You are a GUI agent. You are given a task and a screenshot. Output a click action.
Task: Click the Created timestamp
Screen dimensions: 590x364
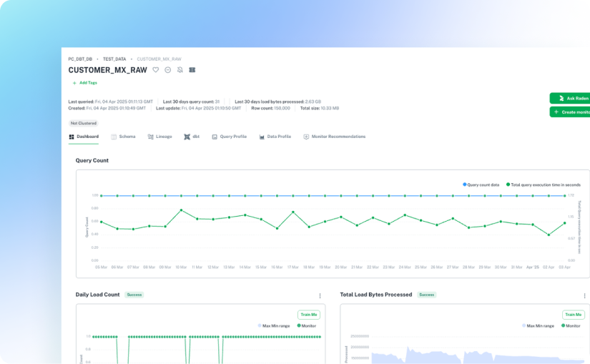coord(116,109)
